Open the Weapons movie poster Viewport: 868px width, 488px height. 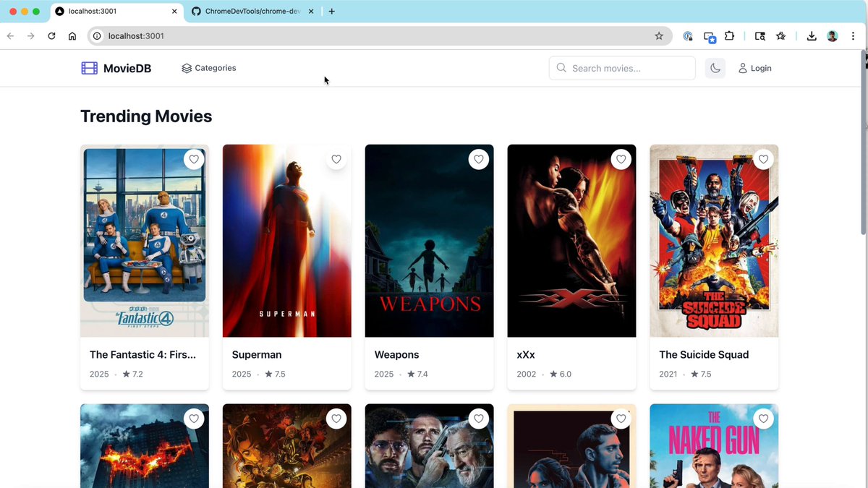(430, 241)
